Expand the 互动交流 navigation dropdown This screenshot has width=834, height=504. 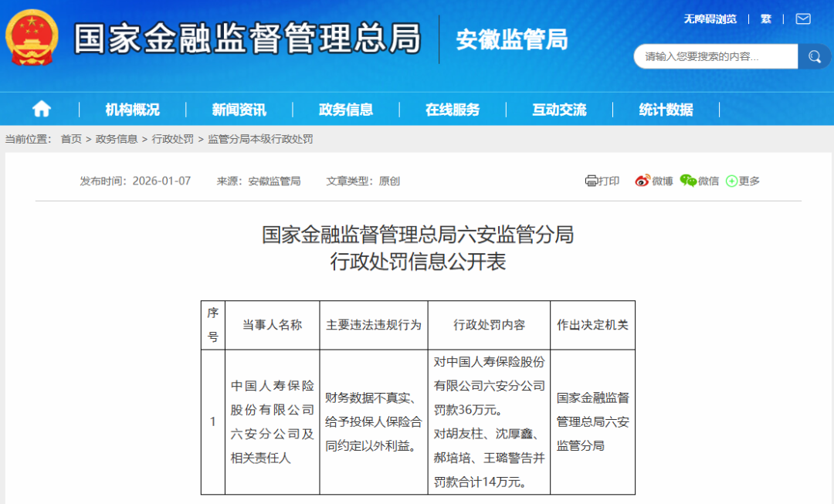click(558, 109)
